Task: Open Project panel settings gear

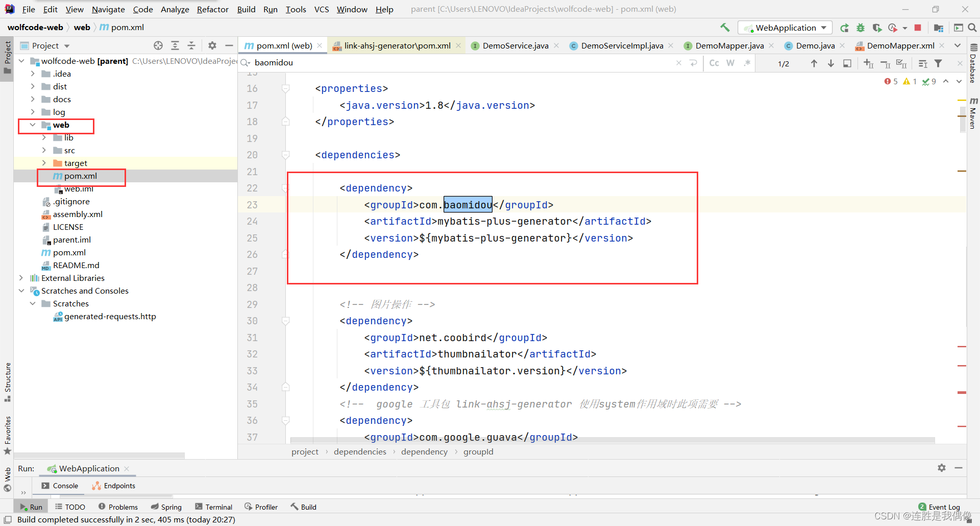Action: click(212, 45)
